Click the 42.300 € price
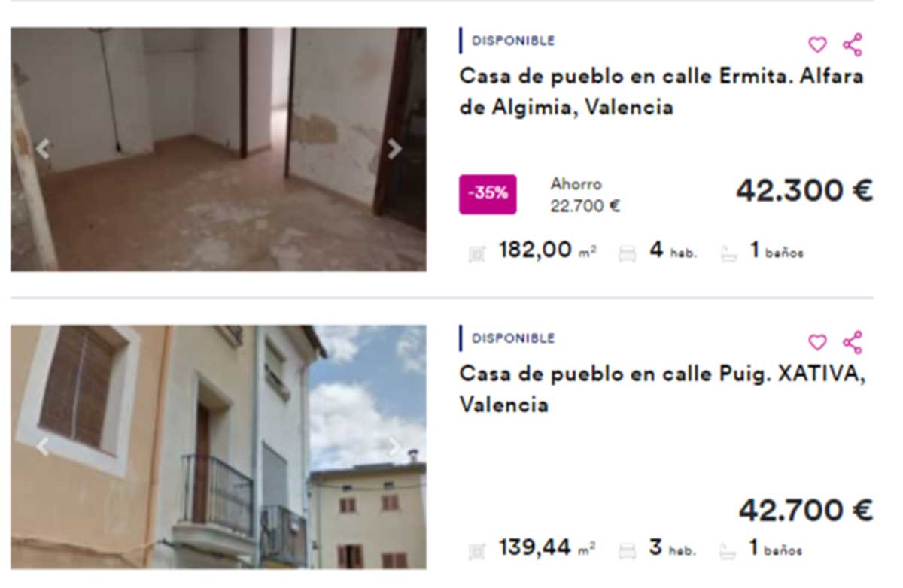 [804, 190]
